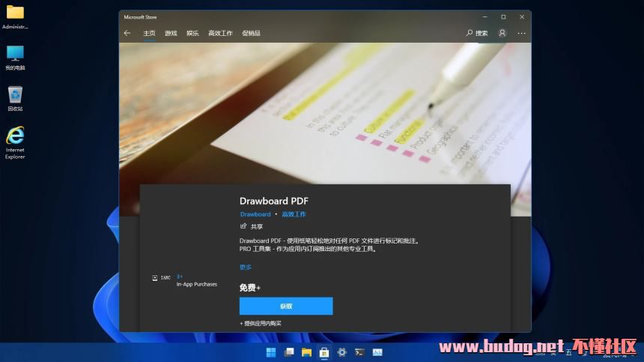This screenshot has height=362, width=644.
Task: Close the Microsoft Store window
Action: tap(522, 16)
